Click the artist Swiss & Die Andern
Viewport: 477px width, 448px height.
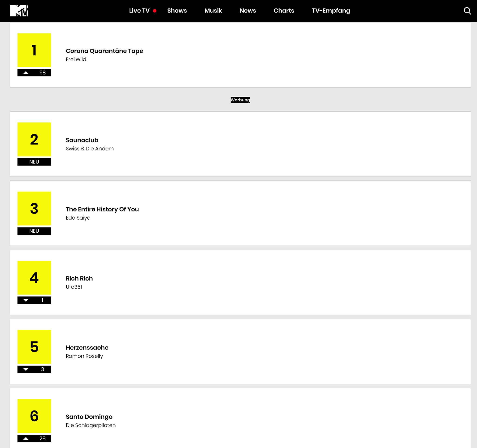point(90,149)
